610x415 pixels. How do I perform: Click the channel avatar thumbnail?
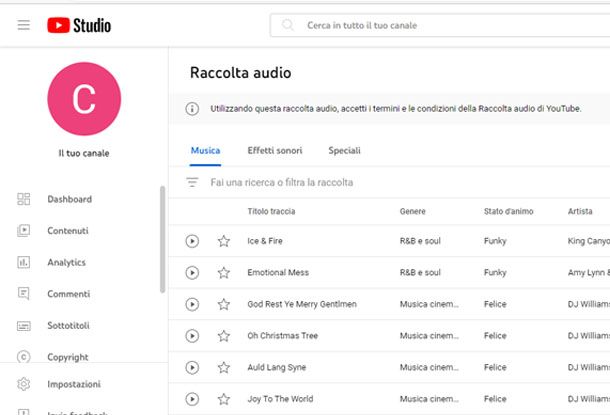[x=84, y=99]
